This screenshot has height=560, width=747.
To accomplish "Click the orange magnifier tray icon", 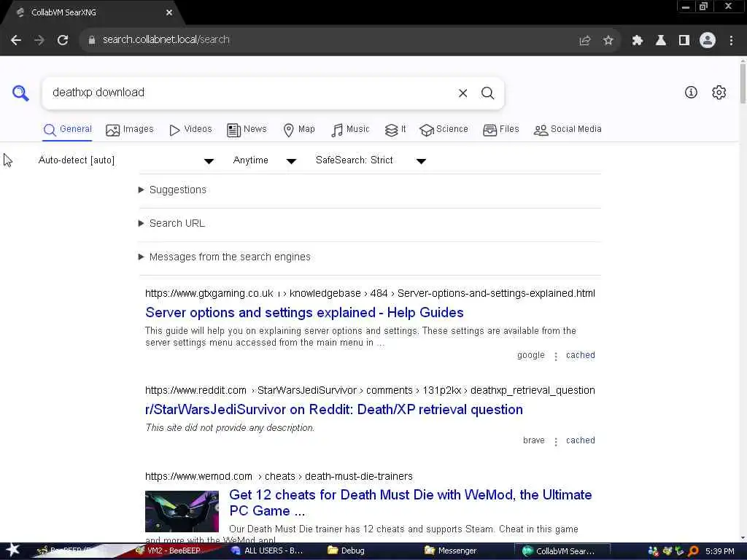I will click(x=693, y=551).
